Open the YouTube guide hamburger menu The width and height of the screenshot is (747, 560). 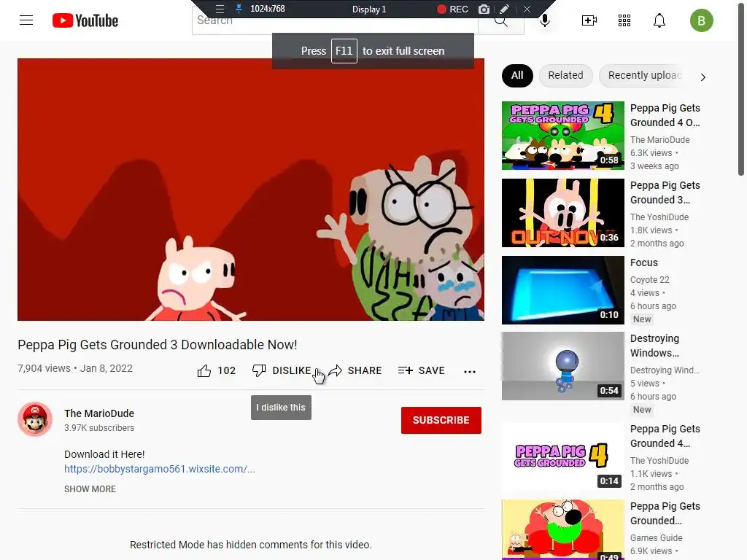click(x=26, y=20)
